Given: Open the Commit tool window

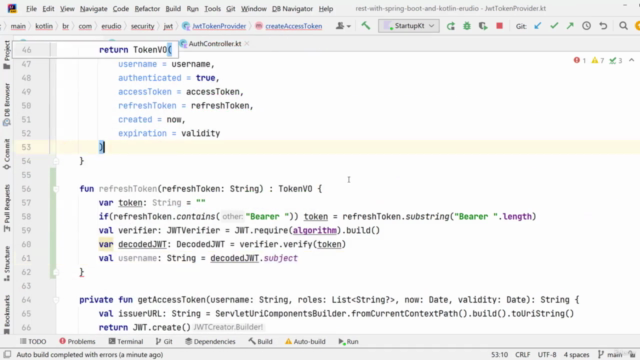Looking at the screenshot, I should [7, 154].
